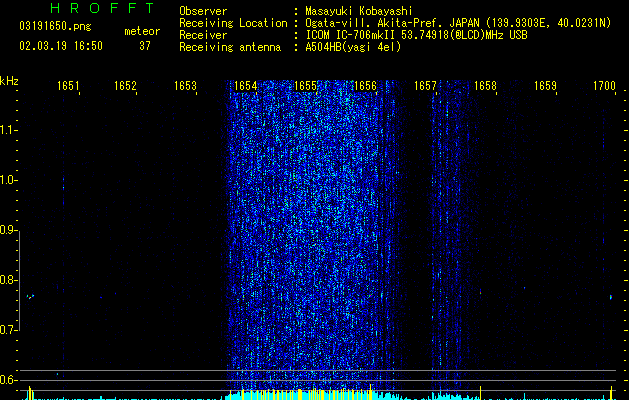Click the 1.1 kHz axis label
The height and width of the screenshot is (400, 629).
(7, 130)
